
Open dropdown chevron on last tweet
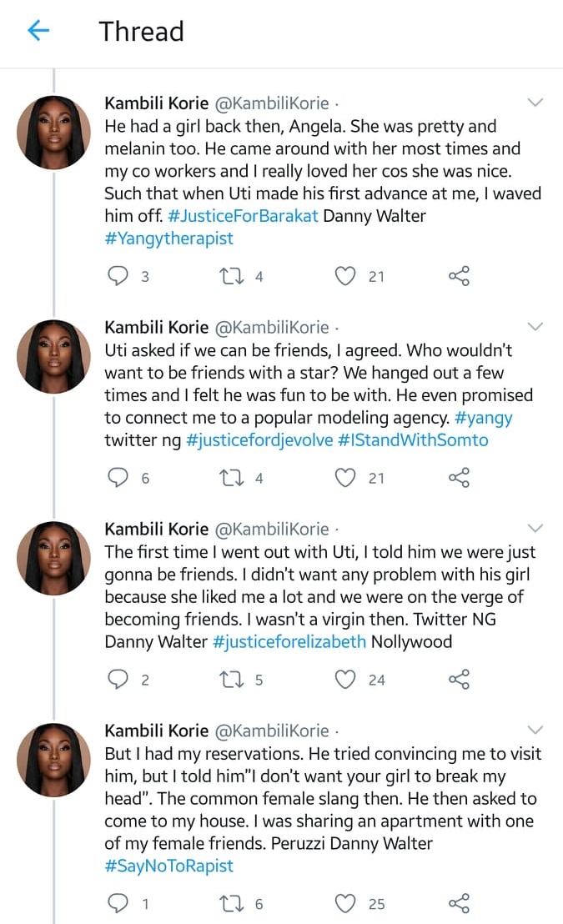535,730
